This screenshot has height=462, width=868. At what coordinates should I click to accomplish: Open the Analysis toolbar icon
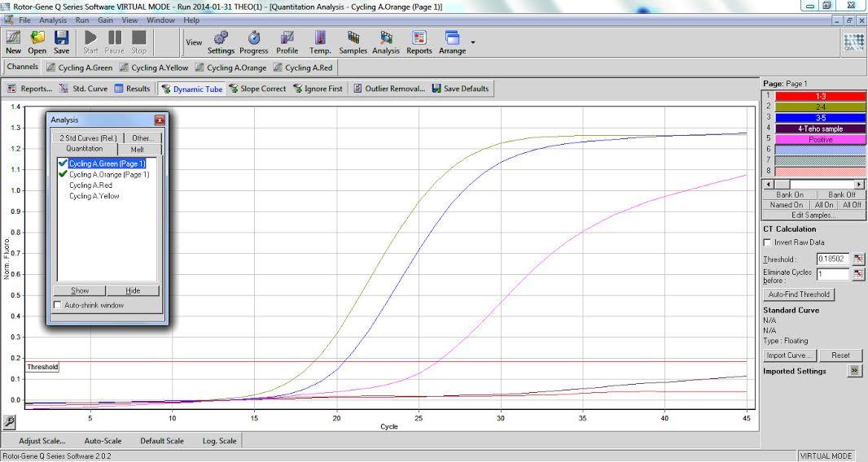pyautogui.click(x=386, y=42)
